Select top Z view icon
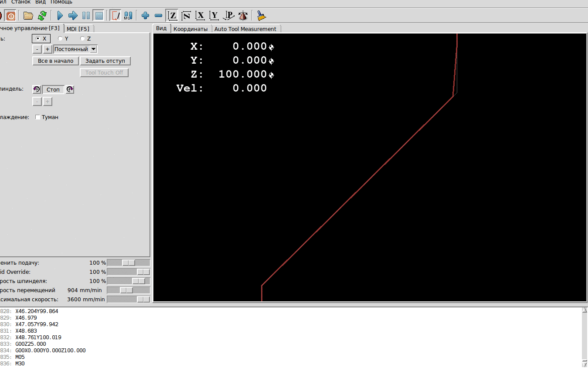Image resolution: width=588 pixels, height=368 pixels. pos(173,16)
